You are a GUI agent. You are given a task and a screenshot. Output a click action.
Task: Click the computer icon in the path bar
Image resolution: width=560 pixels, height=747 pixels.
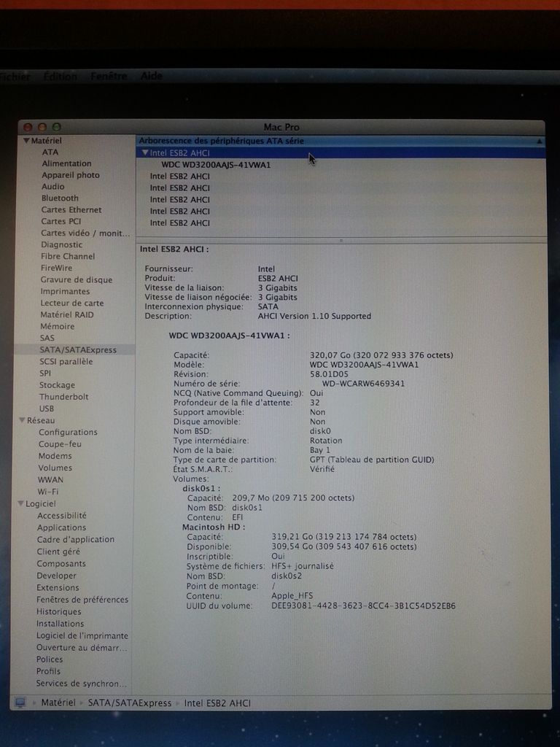pyautogui.click(x=20, y=703)
